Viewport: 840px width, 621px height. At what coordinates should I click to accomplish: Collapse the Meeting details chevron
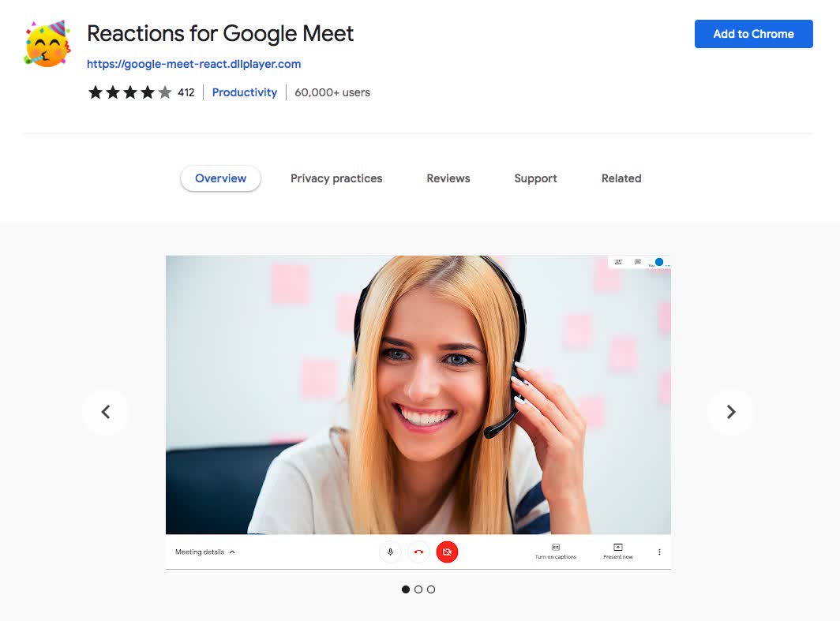click(x=231, y=552)
